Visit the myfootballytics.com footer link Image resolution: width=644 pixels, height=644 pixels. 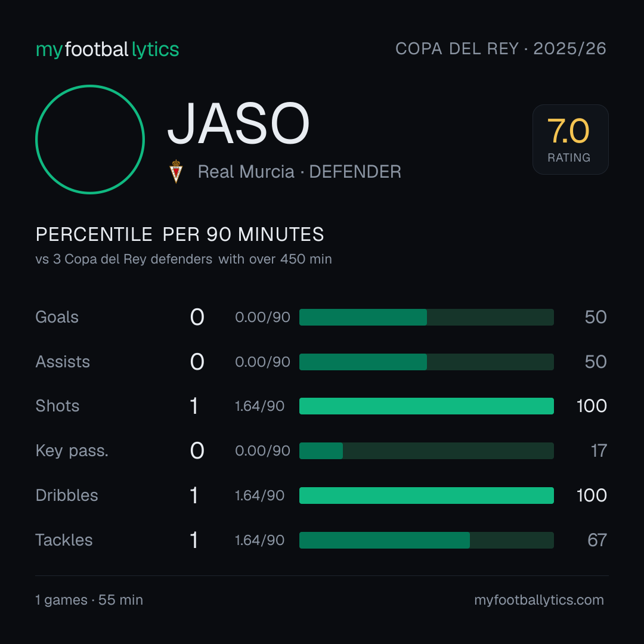pos(539,600)
